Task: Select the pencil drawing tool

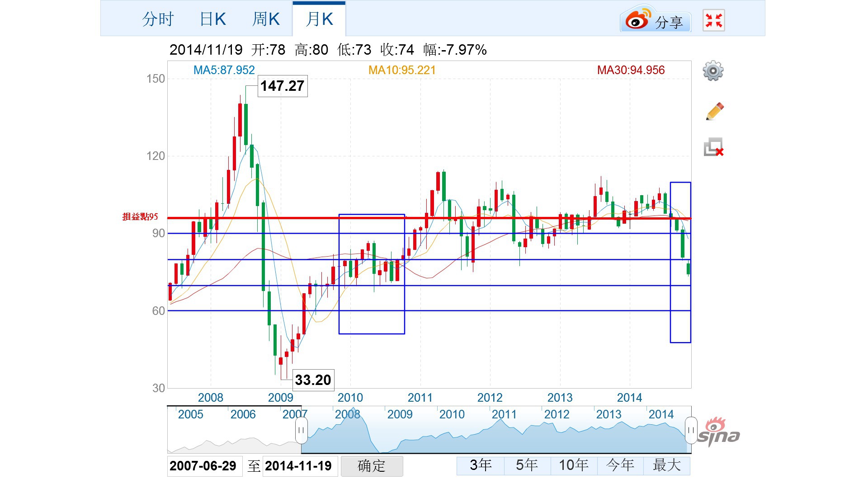Action: click(714, 111)
